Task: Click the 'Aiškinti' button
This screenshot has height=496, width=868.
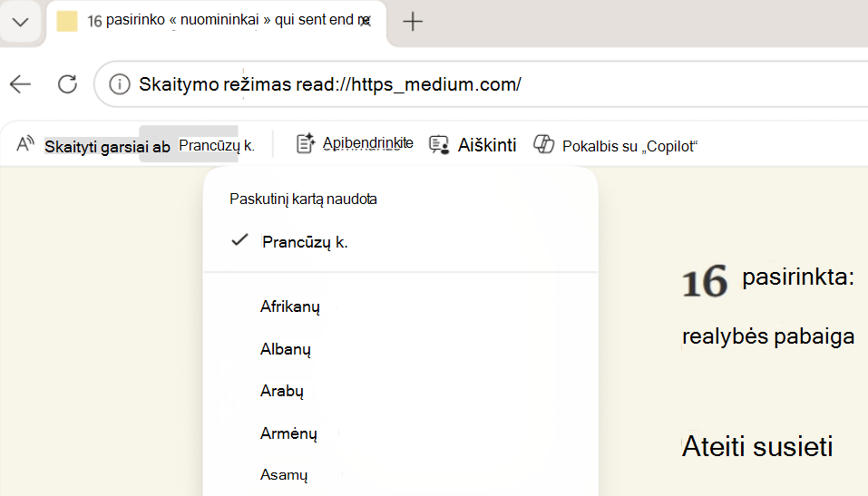Action: (486, 145)
